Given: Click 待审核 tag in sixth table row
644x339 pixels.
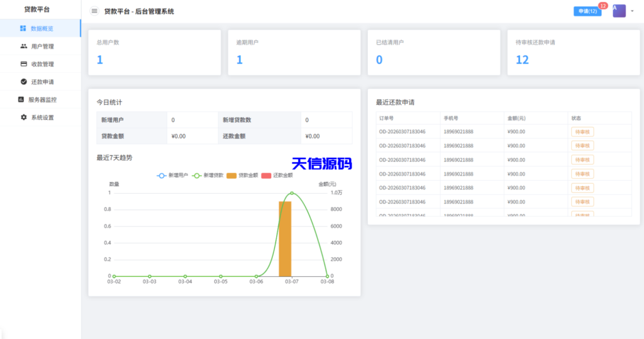Looking at the screenshot, I should coord(582,202).
